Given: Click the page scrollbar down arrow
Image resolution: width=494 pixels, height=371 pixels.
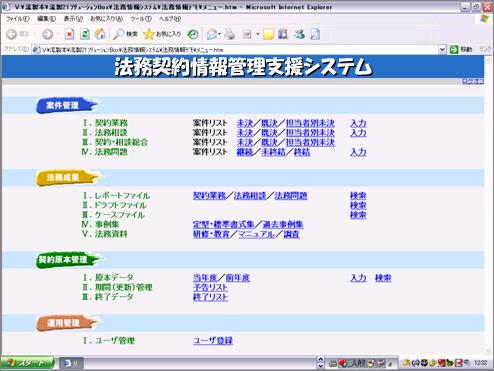Looking at the screenshot, I should 489,351.
